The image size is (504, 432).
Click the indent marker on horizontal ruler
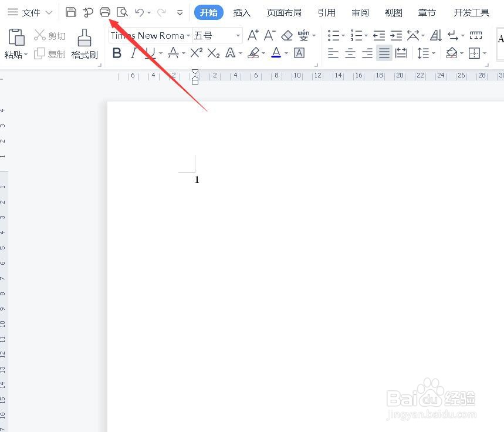click(x=195, y=77)
